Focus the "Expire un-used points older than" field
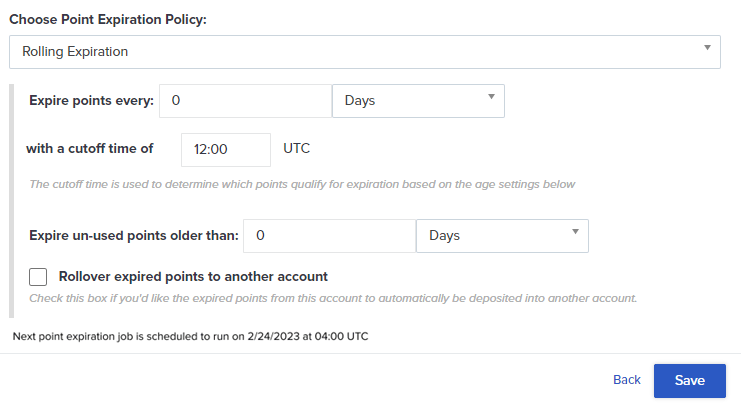741x406 pixels. pos(329,236)
